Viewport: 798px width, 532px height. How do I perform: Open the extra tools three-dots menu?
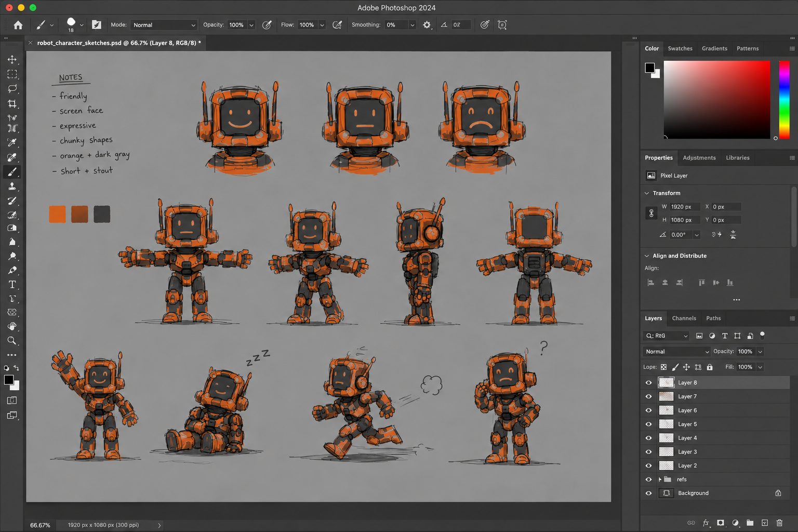[12, 355]
